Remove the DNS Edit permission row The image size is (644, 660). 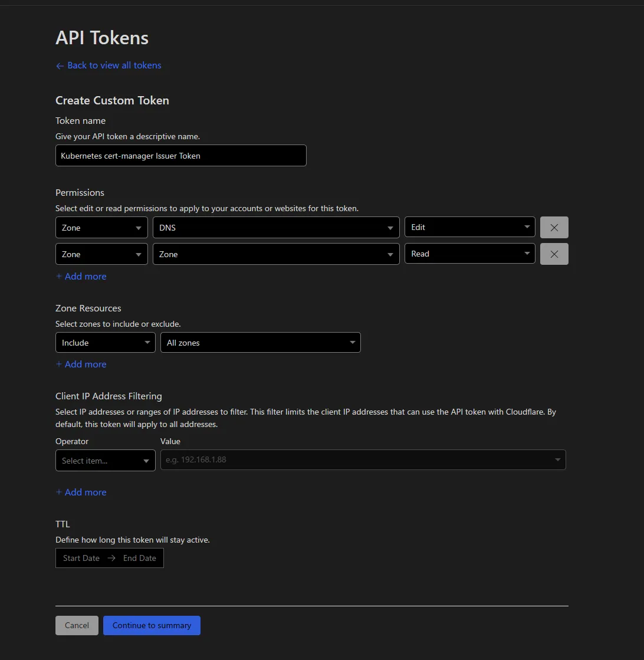pyautogui.click(x=554, y=227)
